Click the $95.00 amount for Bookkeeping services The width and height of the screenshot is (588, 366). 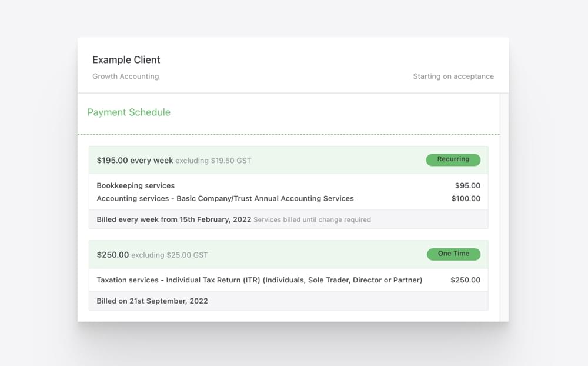(x=467, y=185)
